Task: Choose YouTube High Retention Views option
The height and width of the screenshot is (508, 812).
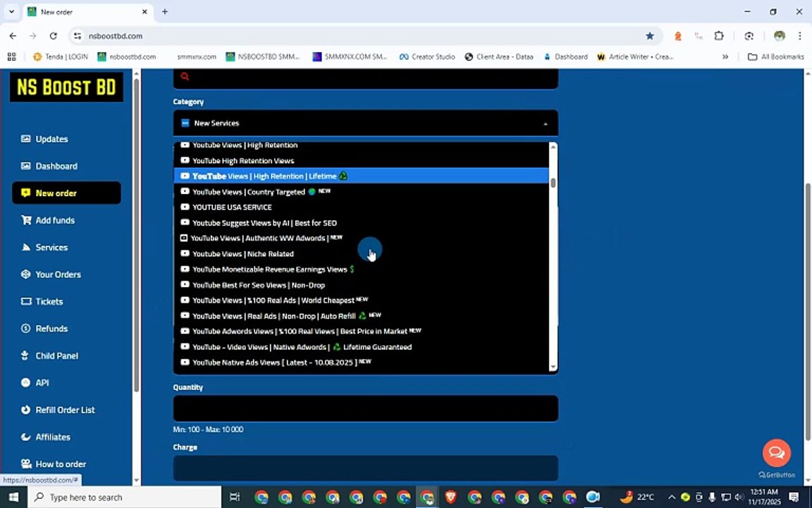Action: pos(362,161)
